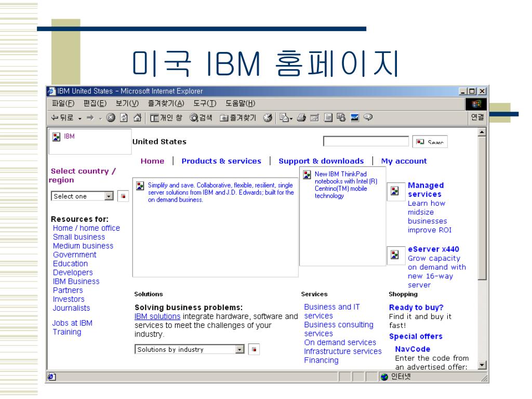
Task: Click the Managed services image placeholder icon
Action: tap(395, 191)
